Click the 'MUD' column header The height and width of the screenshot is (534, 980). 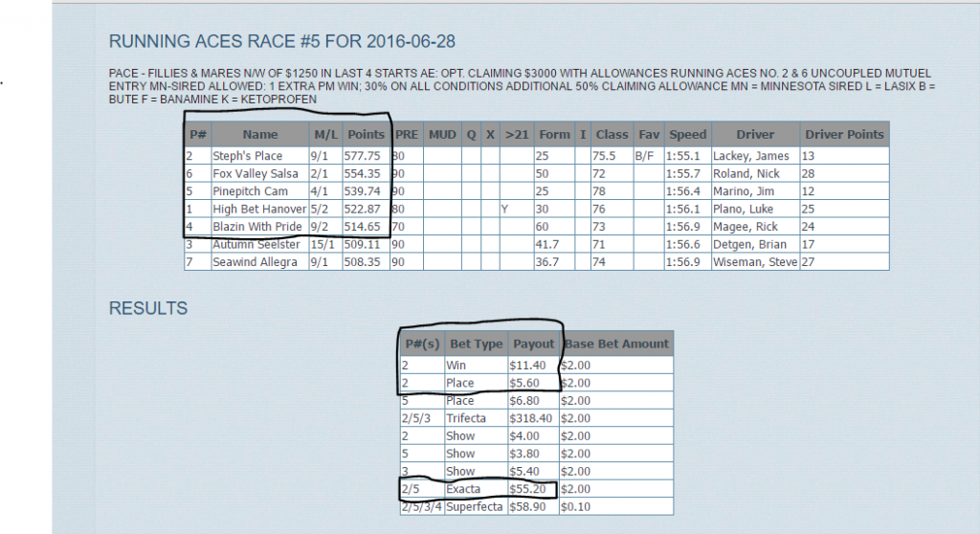[442, 134]
